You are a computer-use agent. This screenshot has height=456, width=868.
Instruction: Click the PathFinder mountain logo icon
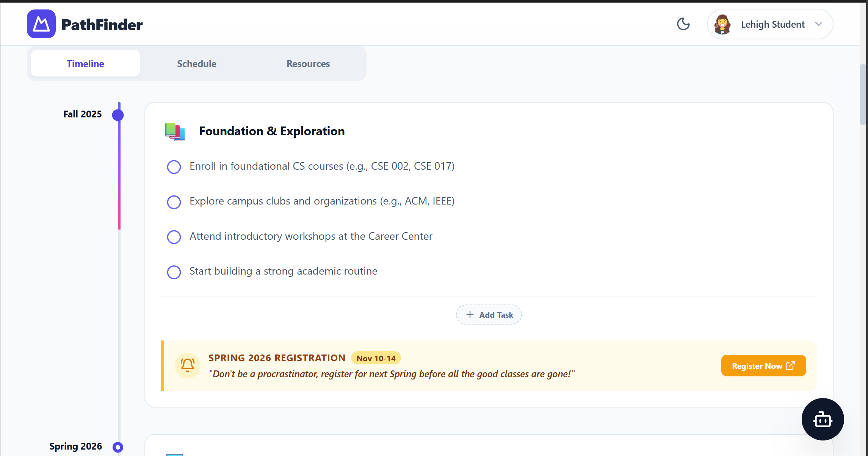(41, 24)
